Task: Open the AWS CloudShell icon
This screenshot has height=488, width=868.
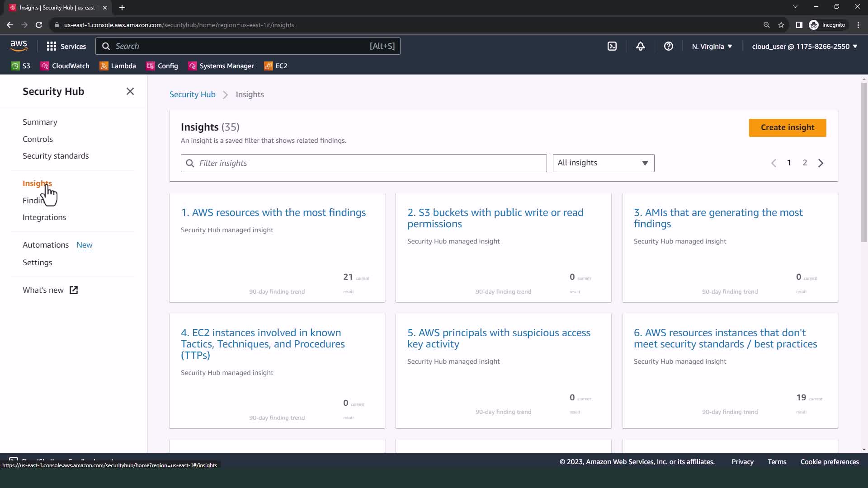Action: click(612, 46)
